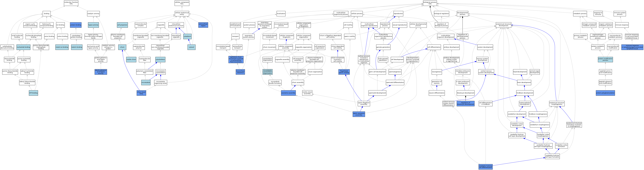Select 'microtubule cytoskeleton organization' node
Viewport: 644px width, 170px height.
pos(268,72)
